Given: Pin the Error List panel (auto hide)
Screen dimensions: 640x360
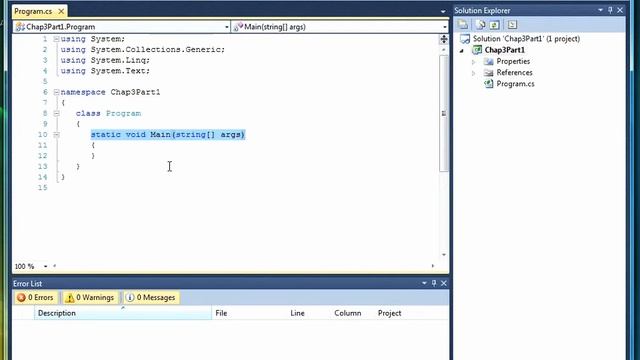Looking at the screenshot, I should [434, 283].
